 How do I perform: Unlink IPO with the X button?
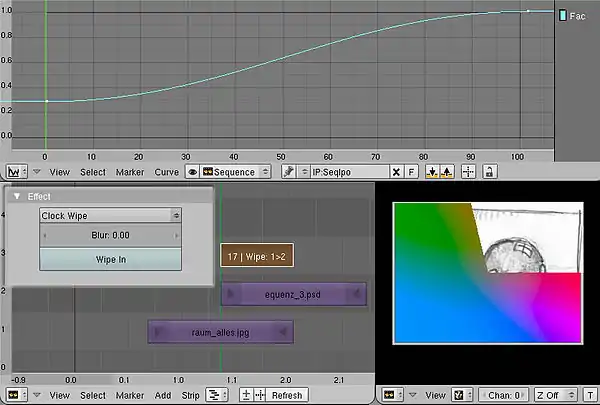396,172
